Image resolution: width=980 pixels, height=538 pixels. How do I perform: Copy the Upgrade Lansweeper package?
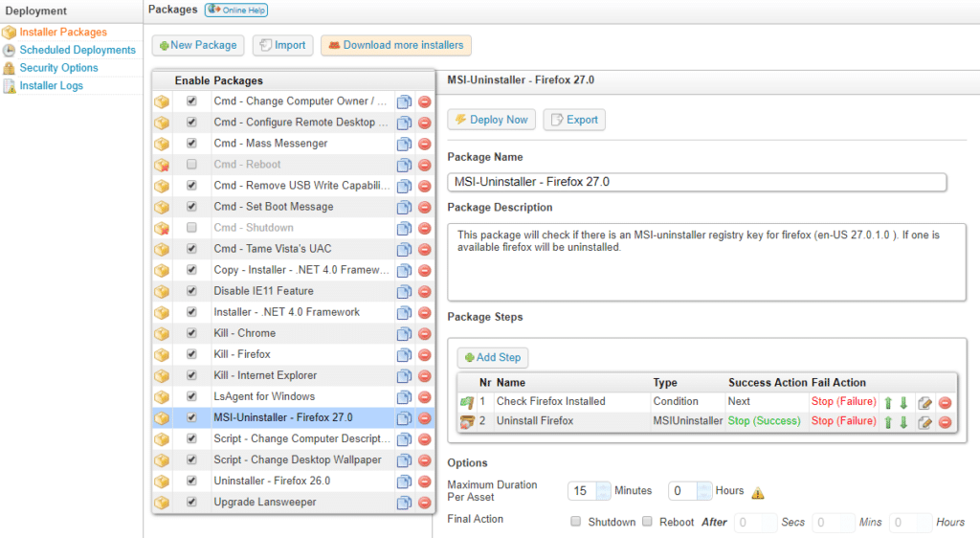tap(405, 503)
